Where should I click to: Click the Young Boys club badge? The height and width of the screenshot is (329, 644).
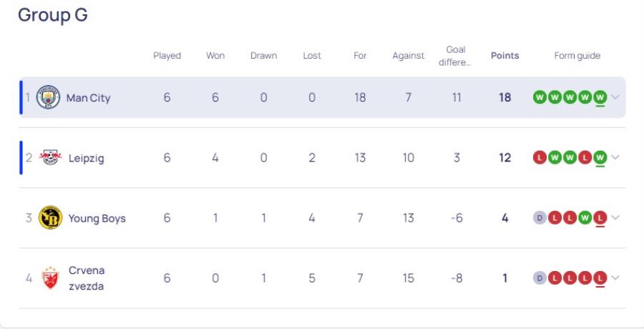(x=51, y=217)
